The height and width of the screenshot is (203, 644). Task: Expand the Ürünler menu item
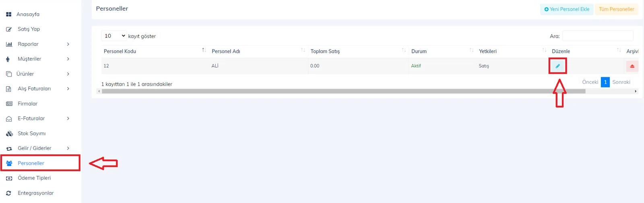click(38, 74)
